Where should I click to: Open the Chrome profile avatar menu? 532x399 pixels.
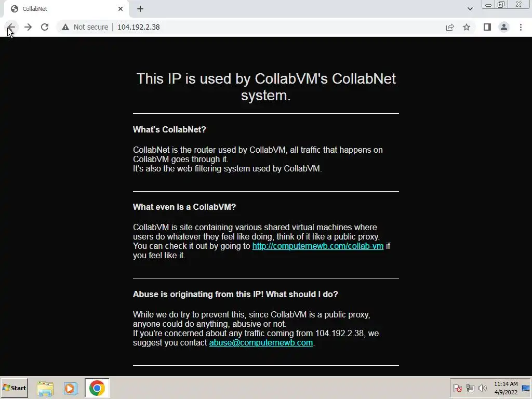pos(504,27)
